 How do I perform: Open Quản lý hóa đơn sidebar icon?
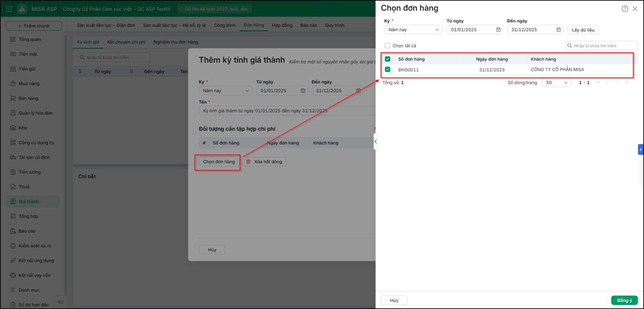pos(13,113)
